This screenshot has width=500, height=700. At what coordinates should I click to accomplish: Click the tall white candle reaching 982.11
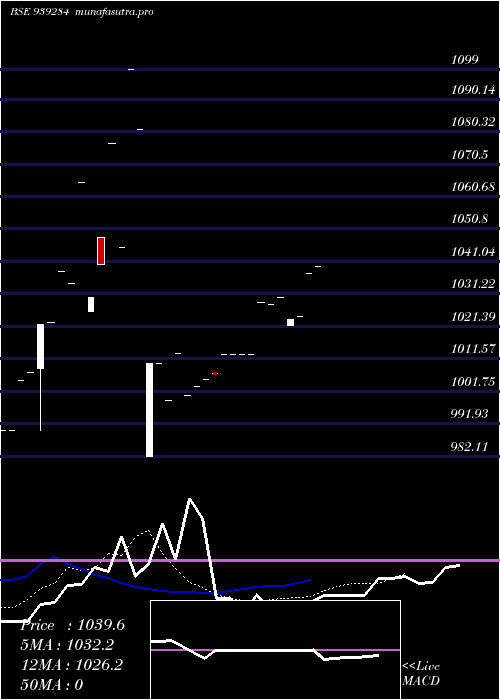point(150,410)
